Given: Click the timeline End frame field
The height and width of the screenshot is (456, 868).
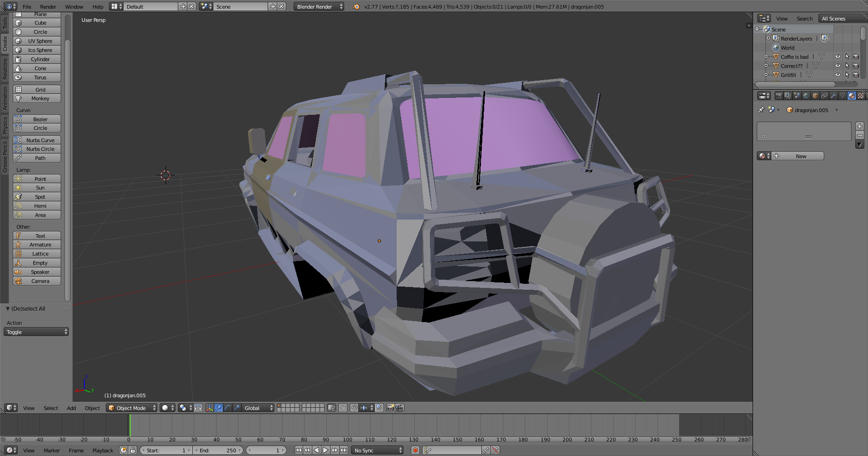Looking at the screenshot, I should (x=218, y=450).
